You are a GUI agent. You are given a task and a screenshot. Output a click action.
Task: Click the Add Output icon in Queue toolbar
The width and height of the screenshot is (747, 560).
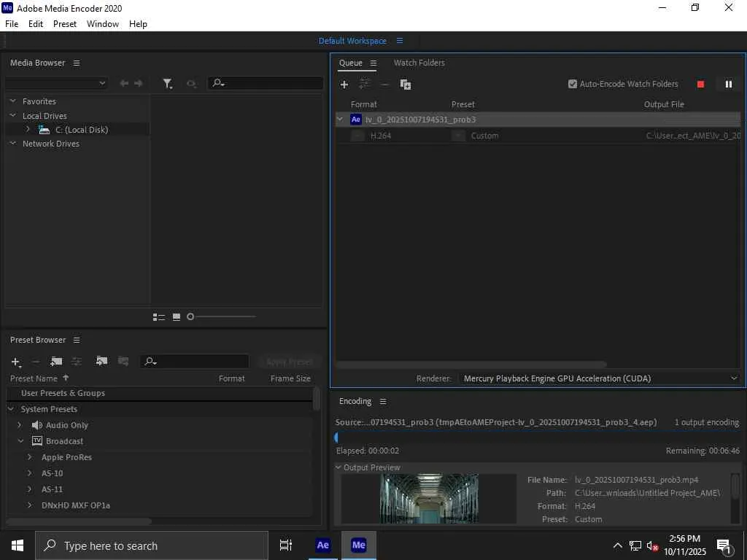tap(365, 84)
